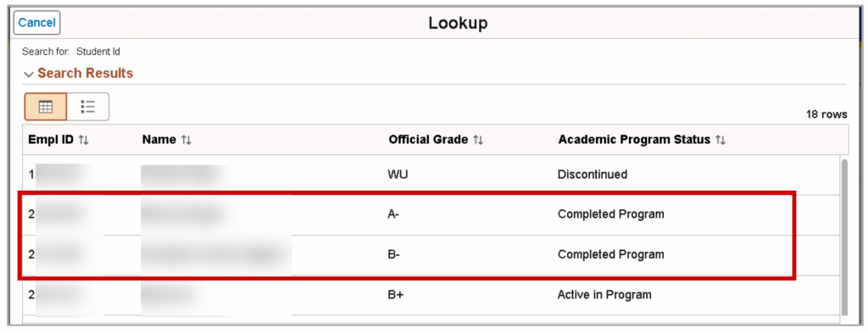
Task: Select the row with grade B-
Action: pyautogui.click(x=430, y=255)
